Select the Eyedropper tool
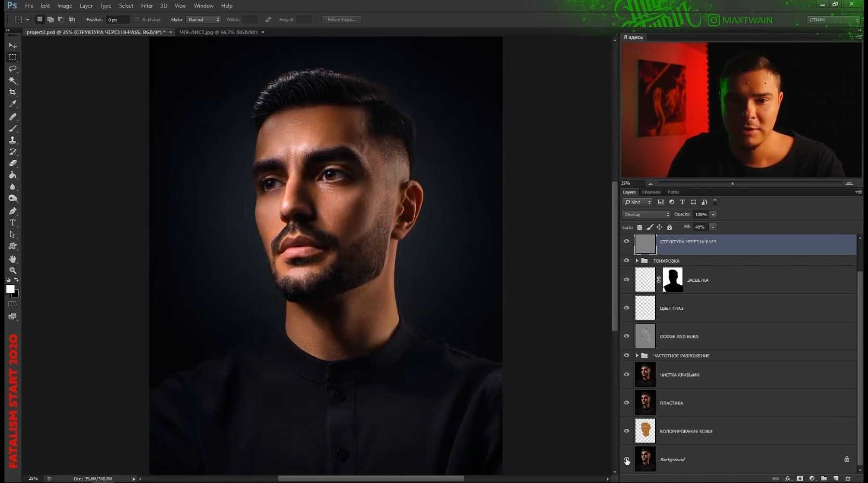This screenshot has height=483, width=868. coord(12,104)
